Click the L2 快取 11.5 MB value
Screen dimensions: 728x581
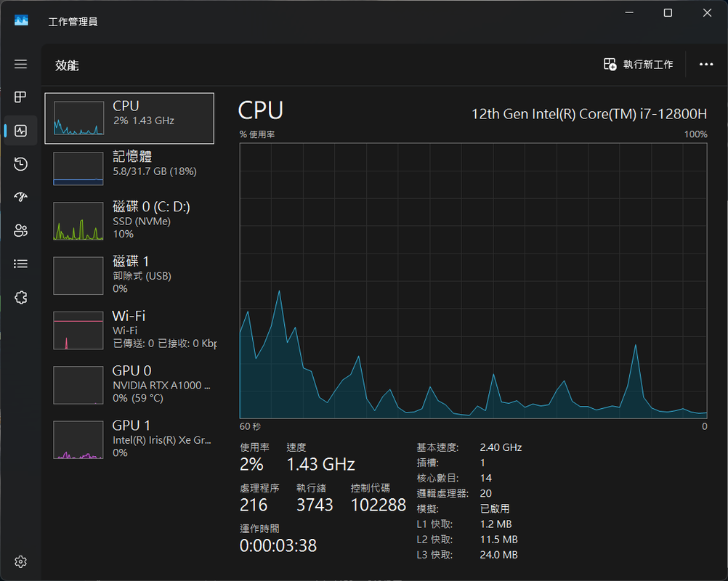(498, 539)
